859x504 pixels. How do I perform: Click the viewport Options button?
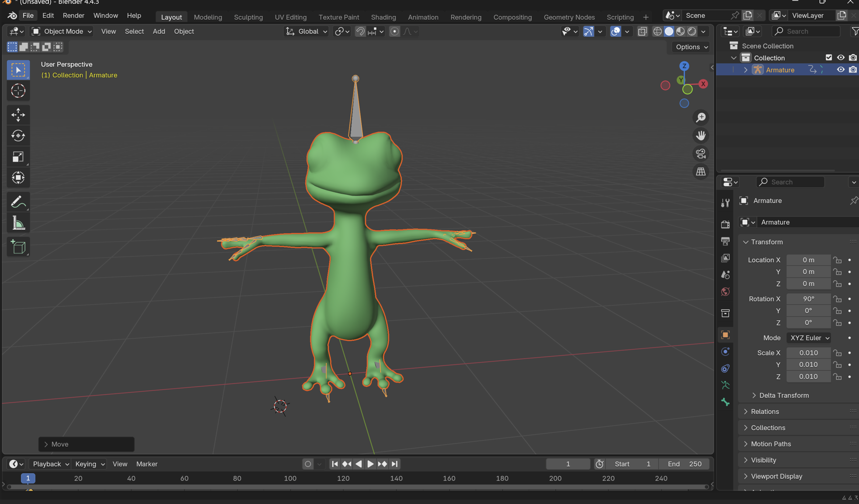pyautogui.click(x=691, y=47)
